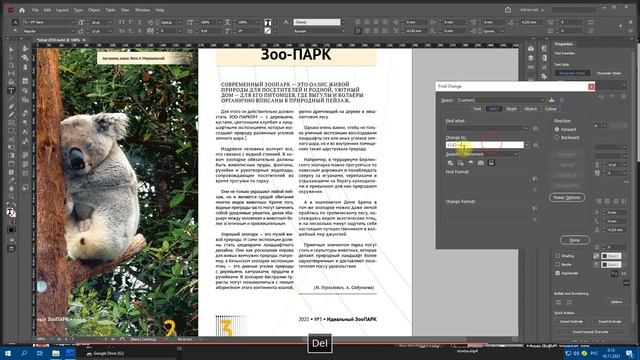Click the Fewer Options button
640x360 pixels.
tap(567, 198)
